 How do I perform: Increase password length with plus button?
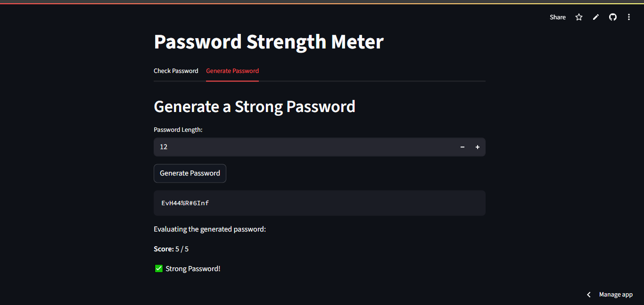[x=478, y=147]
